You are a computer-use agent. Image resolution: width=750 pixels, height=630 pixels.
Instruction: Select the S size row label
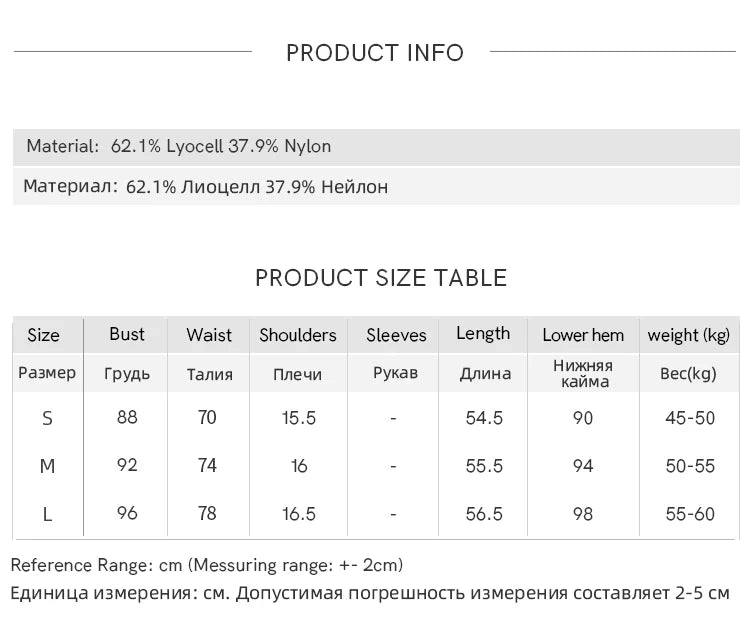click(x=47, y=418)
